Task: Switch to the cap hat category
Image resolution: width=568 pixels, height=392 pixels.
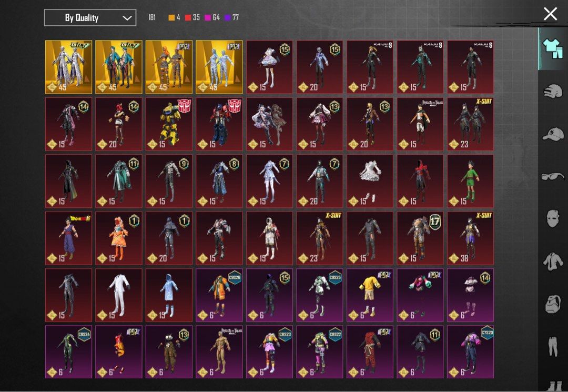Action: tap(553, 134)
